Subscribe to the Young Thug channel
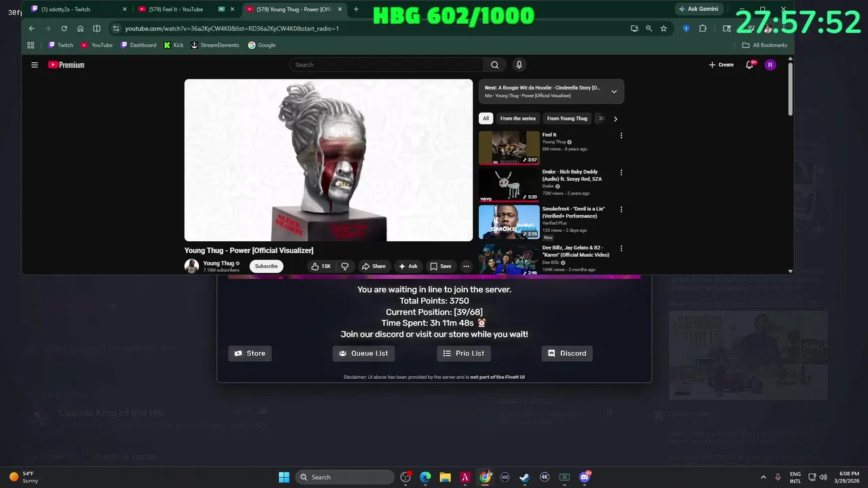Screen dimensions: 868x488 (266, 266)
